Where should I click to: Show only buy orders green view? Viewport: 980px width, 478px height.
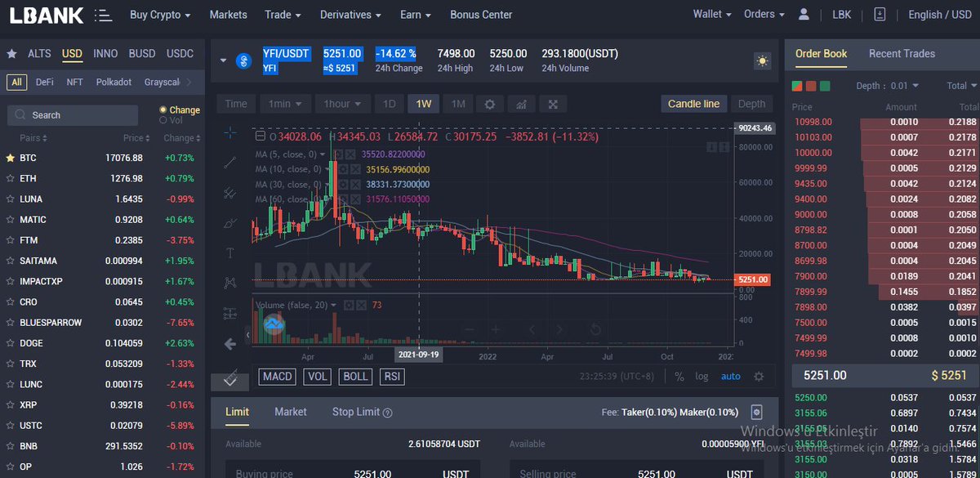tap(825, 86)
